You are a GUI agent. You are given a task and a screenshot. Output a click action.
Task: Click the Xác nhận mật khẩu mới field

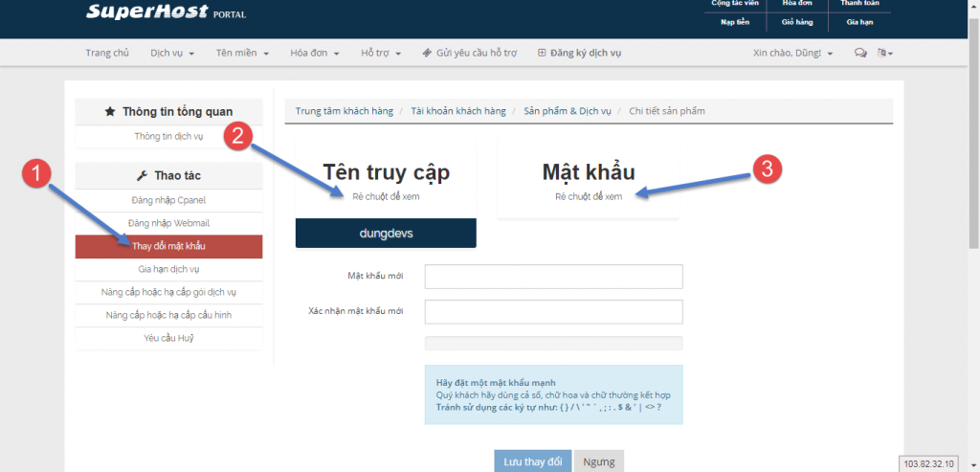tap(553, 312)
